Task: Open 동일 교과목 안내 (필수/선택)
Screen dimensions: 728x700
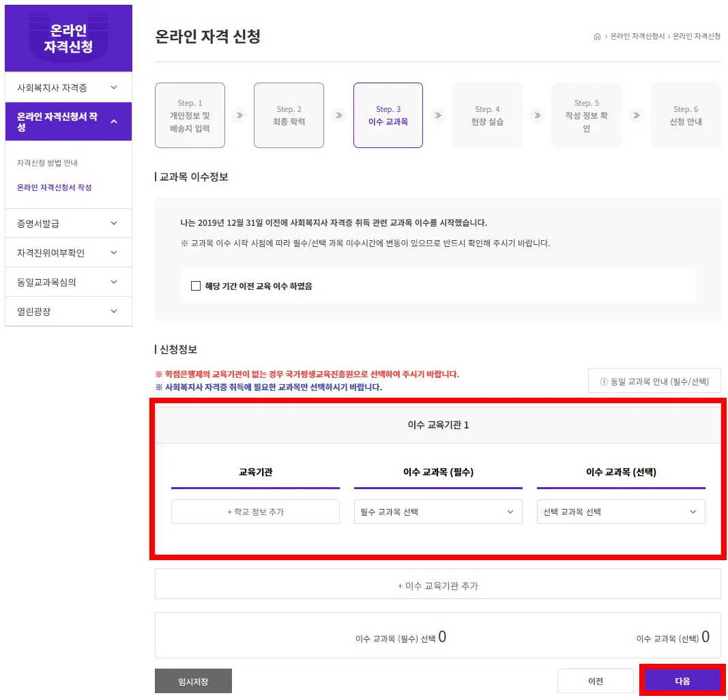Action: click(654, 381)
